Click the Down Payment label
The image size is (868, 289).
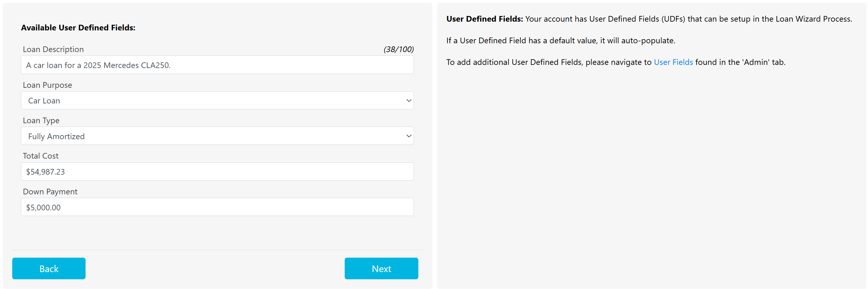click(x=50, y=192)
